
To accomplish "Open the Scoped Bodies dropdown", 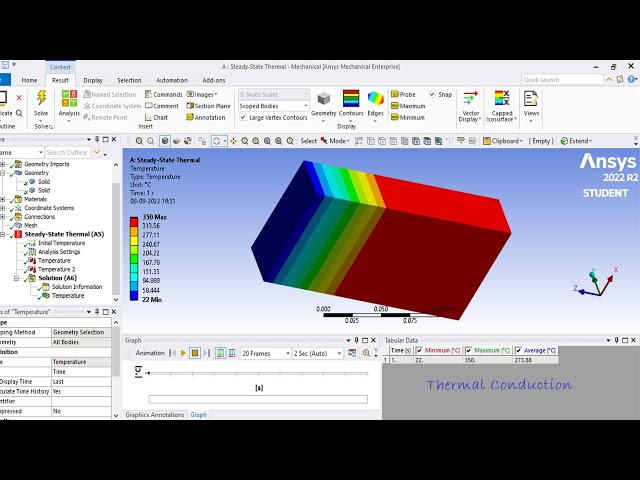I will pos(273,106).
